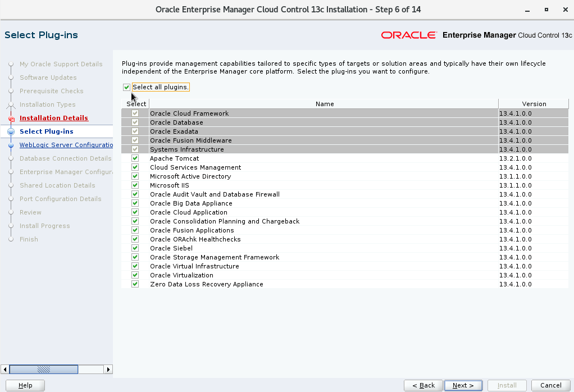The height and width of the screenshot is (392, 574).
Task: Click the disabled Systems Infrastructure checkbox
Action: pos(135,149)
